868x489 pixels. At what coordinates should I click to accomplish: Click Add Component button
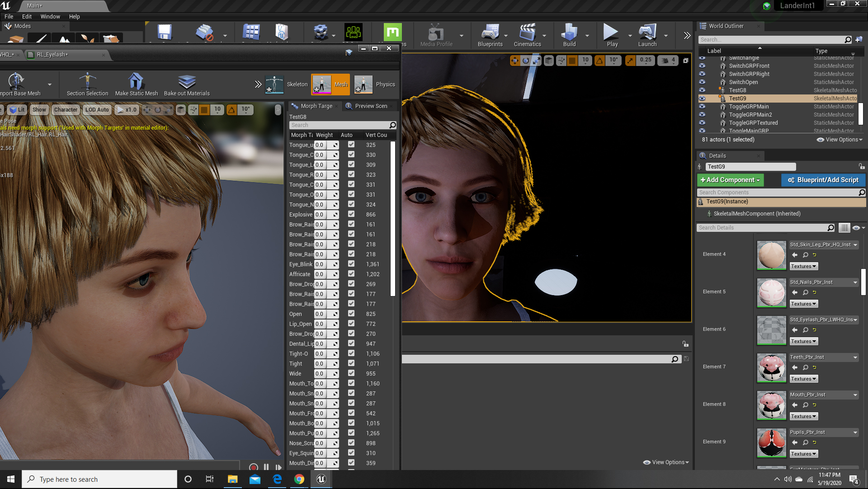730,180
